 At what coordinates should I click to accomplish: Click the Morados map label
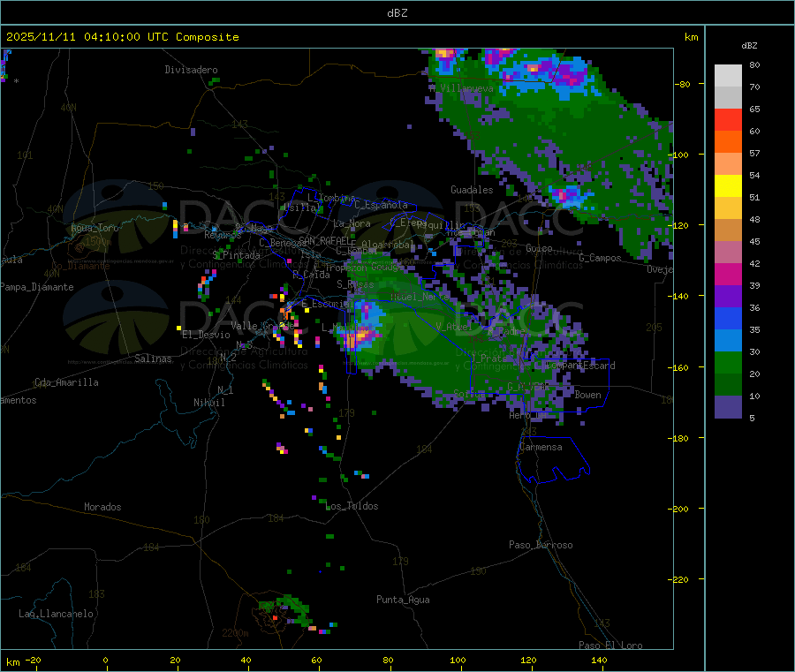102,507
